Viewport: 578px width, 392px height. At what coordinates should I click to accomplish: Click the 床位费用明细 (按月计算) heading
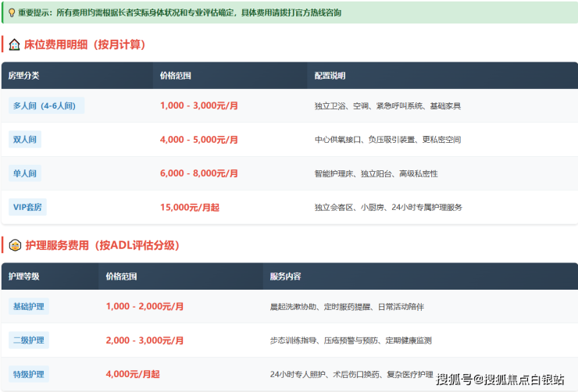point(85,45)
